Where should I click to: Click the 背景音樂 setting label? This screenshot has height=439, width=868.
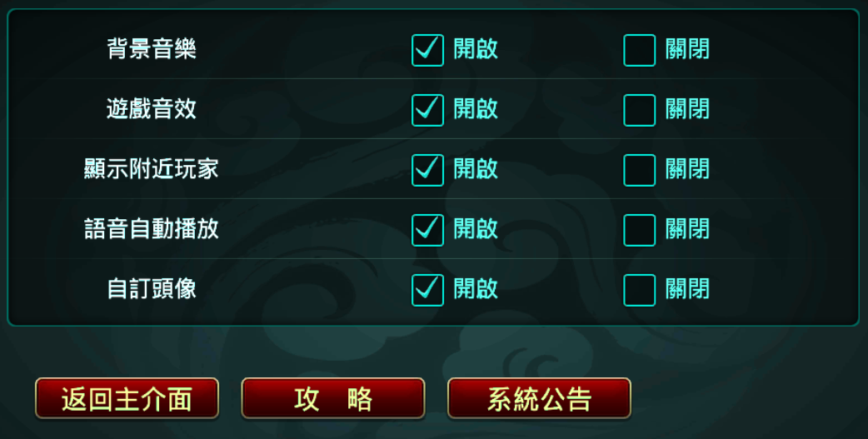(x=152, y=49)
